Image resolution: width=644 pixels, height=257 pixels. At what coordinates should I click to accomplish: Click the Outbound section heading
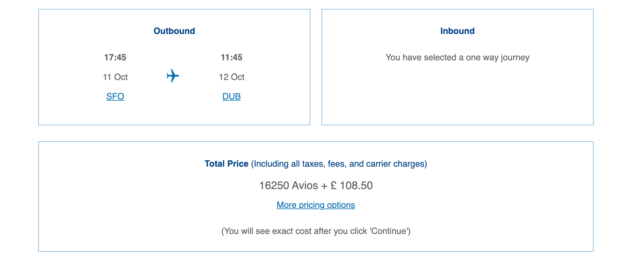coord(174,31)
